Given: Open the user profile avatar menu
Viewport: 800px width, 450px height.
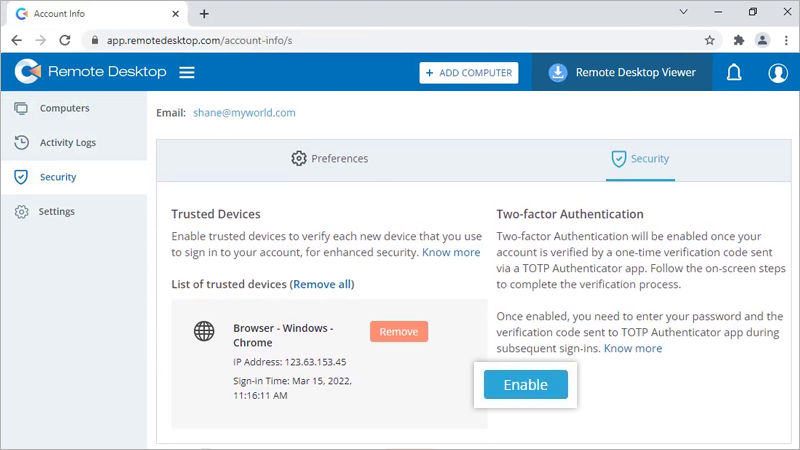Looking at the screenshot, I should (x=778, y=73).
